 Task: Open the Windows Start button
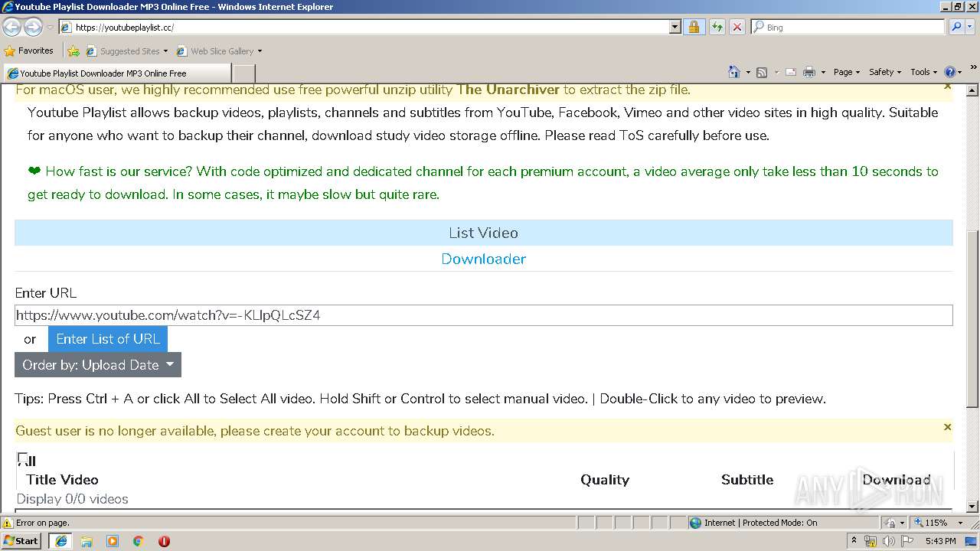pos(21,541)
